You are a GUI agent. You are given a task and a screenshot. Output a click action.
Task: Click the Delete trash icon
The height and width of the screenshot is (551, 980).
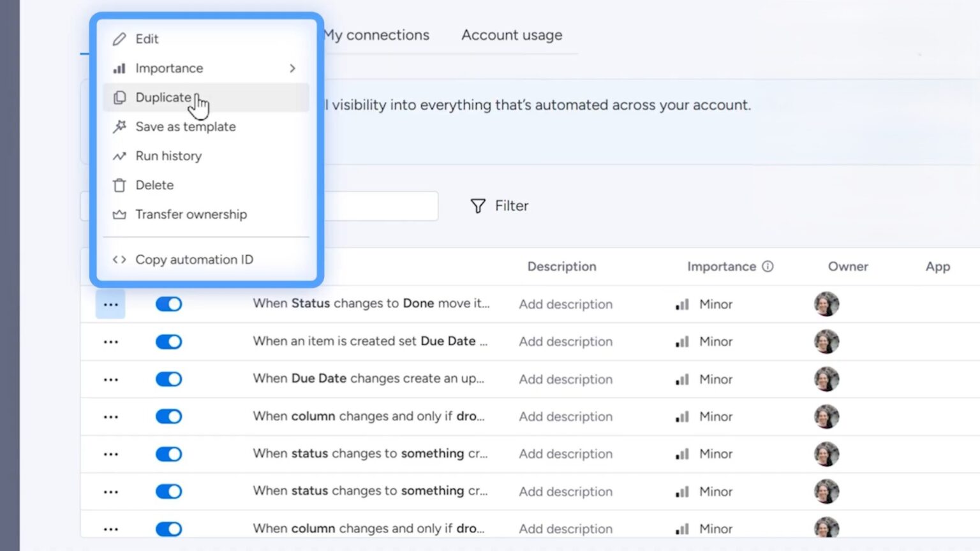119,186
